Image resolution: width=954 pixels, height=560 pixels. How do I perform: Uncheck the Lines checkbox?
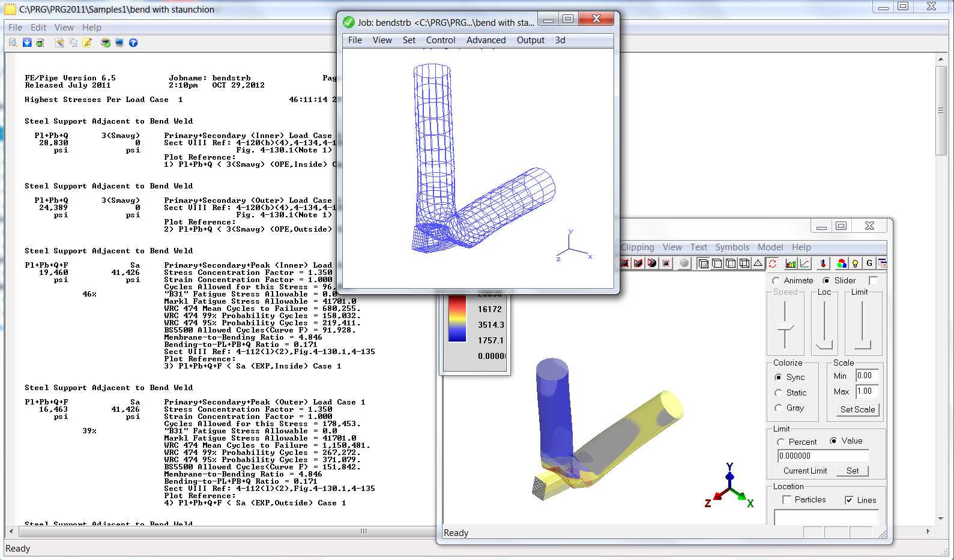[x=849, y=500]
